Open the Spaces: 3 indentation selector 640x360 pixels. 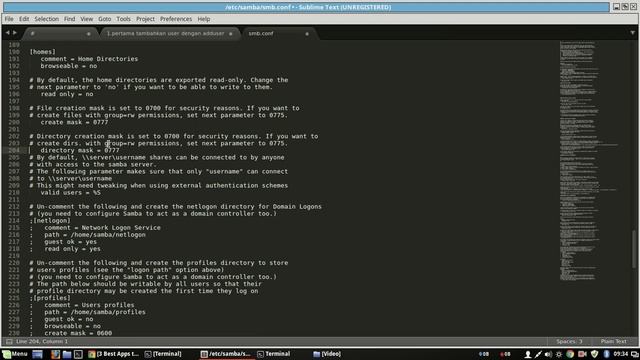click(x=569, y=341)
